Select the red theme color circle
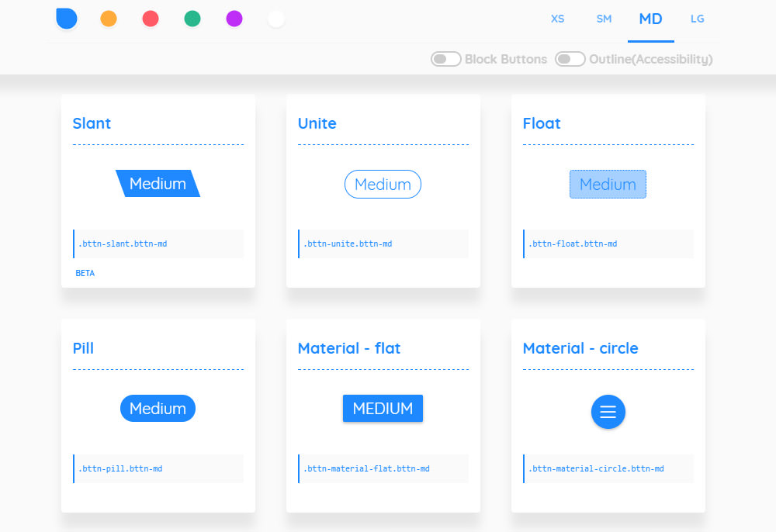776x532 pixels. [151, 17]
